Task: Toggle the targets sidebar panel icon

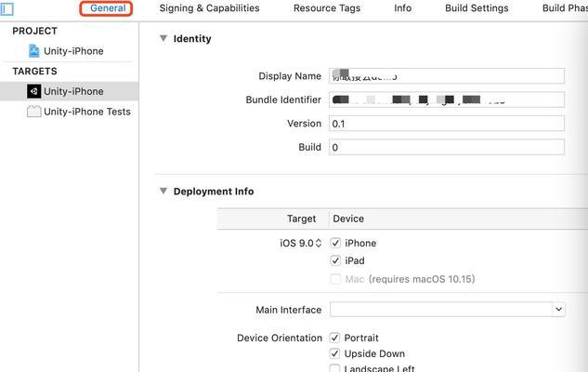Action: pyautogui.click(x=7, y=8)
